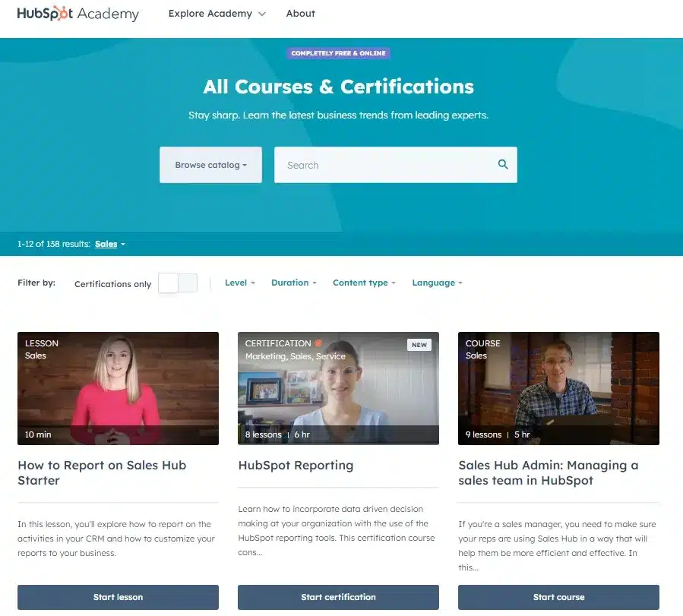Screen dimensions: 683x616
Task: Click into the Search input field
Action: pos(396,165)
